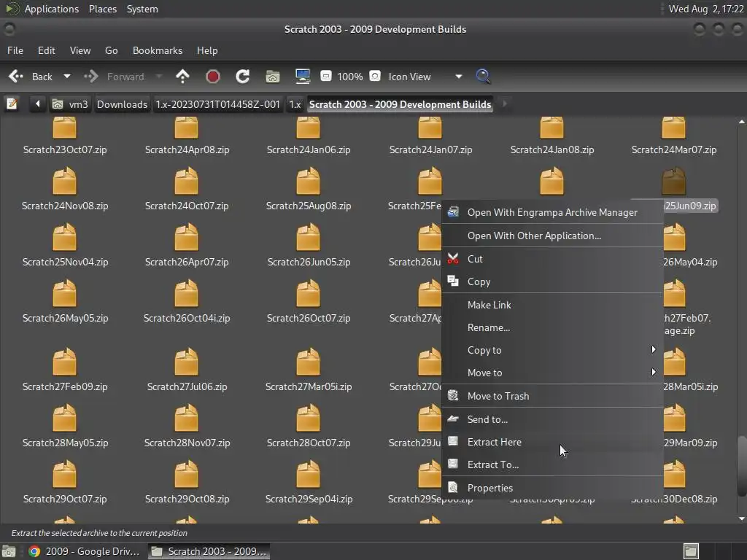Select Scratch27Mar05i.zip archive icon
747x560 pixels.
(309, 362)
